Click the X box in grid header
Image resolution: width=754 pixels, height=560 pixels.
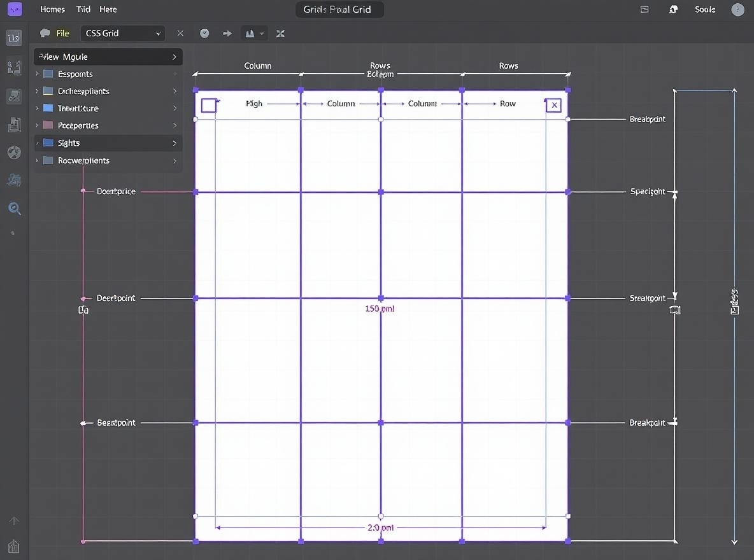pos(554,105)
